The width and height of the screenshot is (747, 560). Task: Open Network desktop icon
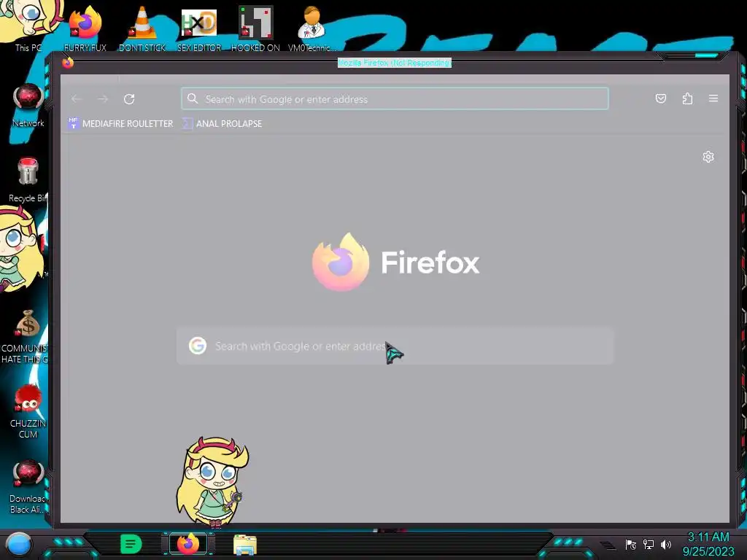(x=28, y=106)
